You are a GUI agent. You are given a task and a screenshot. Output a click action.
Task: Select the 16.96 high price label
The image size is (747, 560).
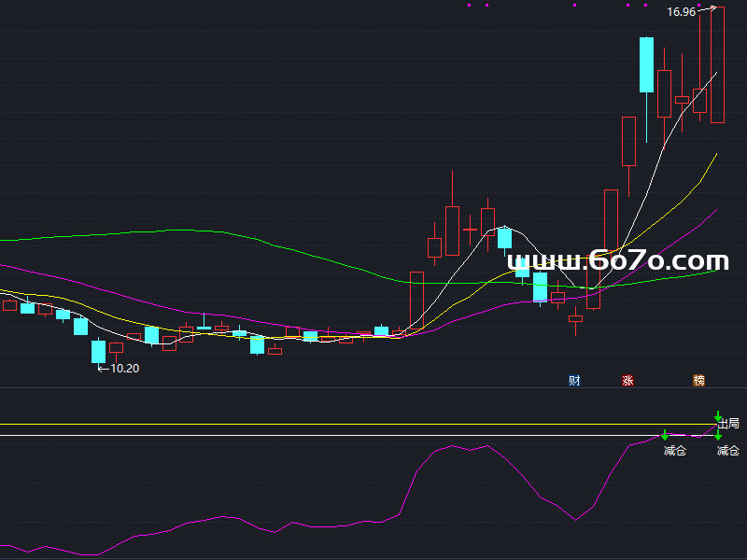tap(682, 12)
